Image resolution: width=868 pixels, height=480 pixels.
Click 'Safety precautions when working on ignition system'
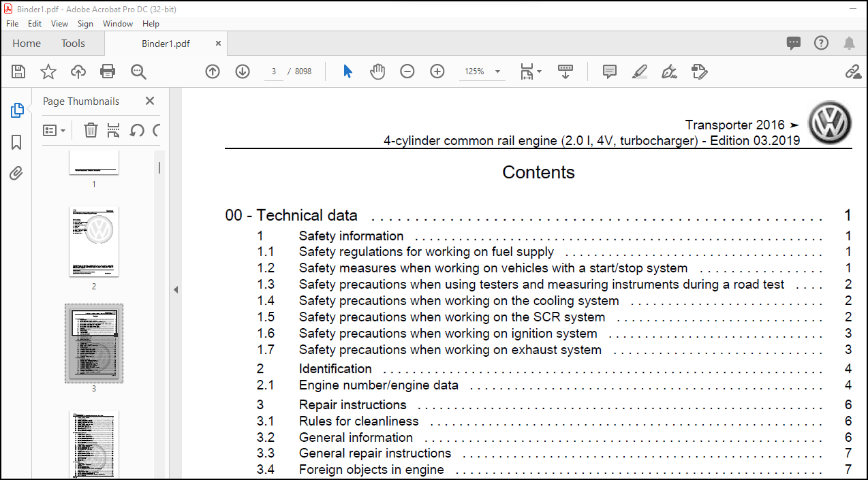[448, 334]
